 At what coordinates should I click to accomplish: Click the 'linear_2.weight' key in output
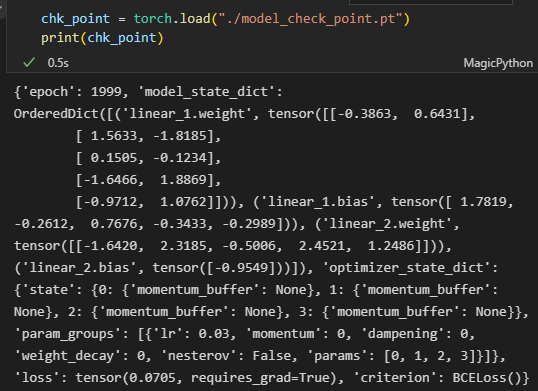tap(387, 224)
